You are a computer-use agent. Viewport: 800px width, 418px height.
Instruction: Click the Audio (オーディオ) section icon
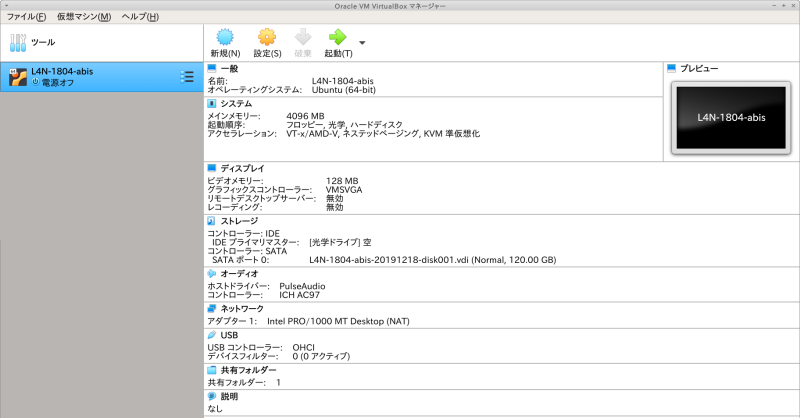(x=212, y=273)
